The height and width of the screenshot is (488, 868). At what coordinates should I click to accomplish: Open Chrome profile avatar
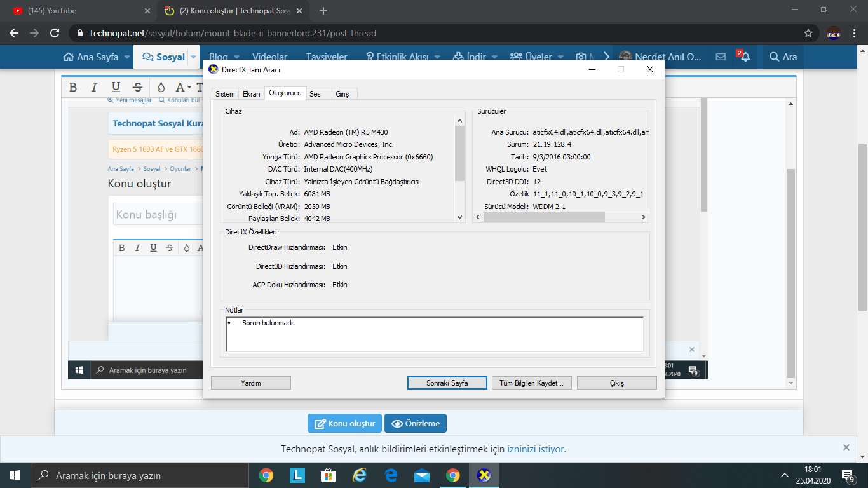(834, 33)
